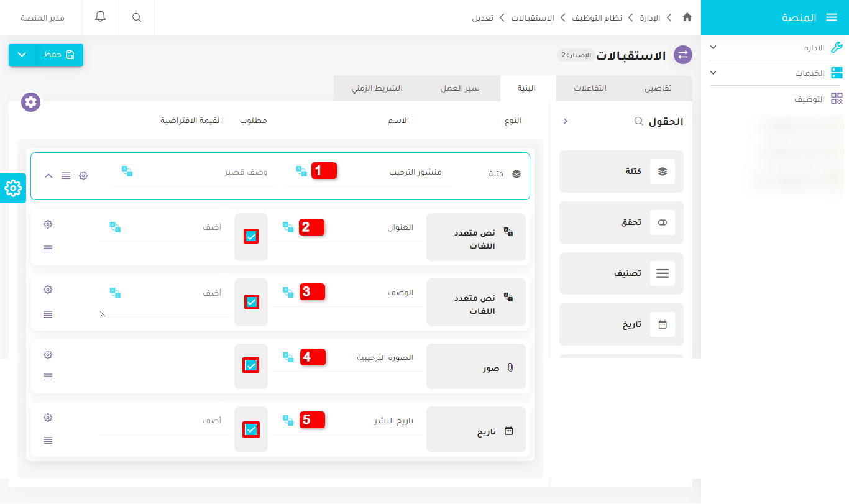The width and height of the screenshot is (849, 504).
Task: Switch to the سير العمل tab
Action: [x=461, y=88]
